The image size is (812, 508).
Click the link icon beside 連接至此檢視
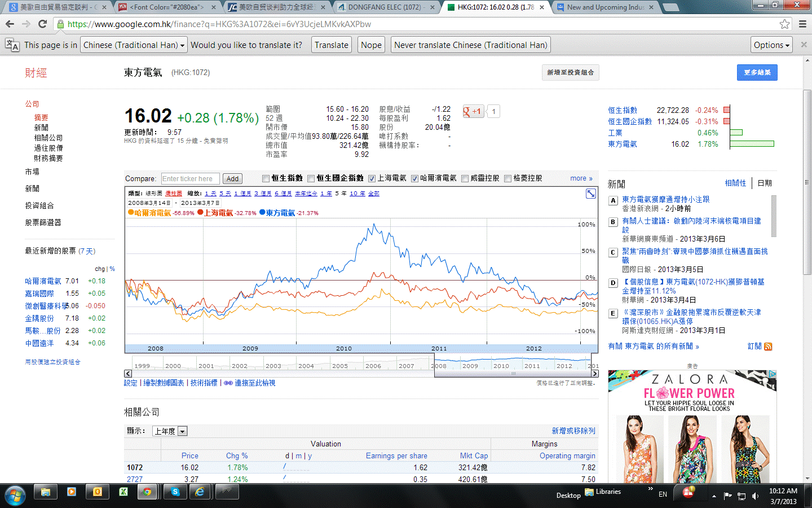(228, 383)
